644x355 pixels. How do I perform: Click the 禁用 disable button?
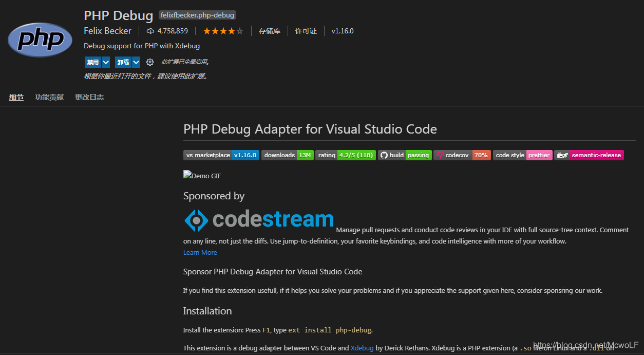pyautogui.click(x=93, y=62)
